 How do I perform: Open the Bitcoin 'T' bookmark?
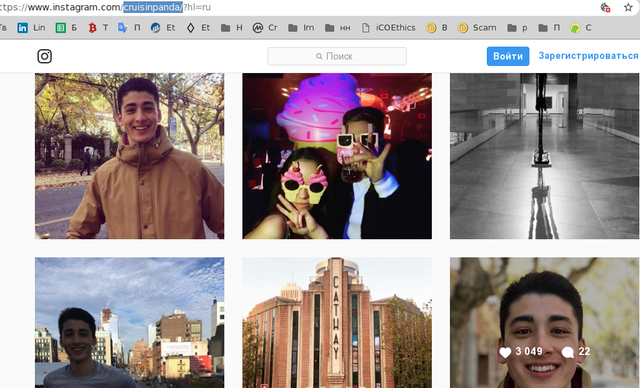(x=98, y=28)
